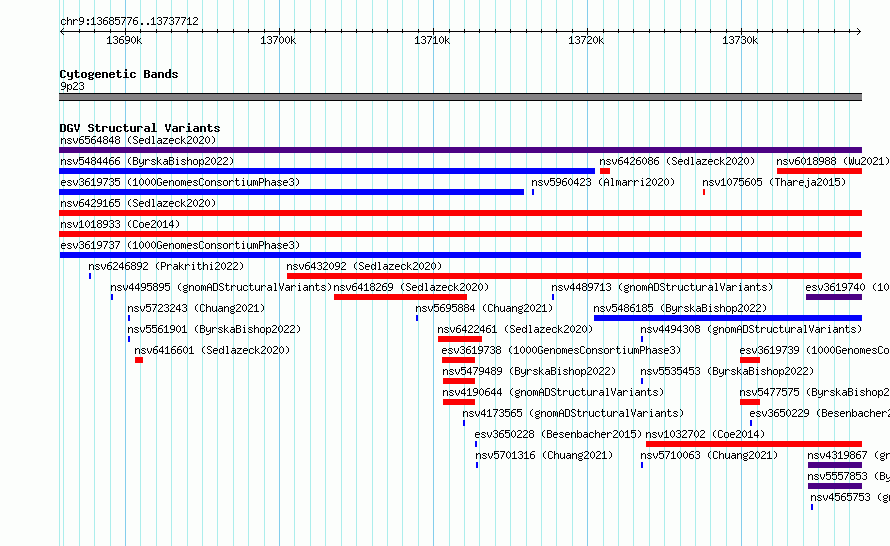Click the purple esv3619740 variant bar
The height and width of the screenshot is (546, 890).
pos(834,297)
